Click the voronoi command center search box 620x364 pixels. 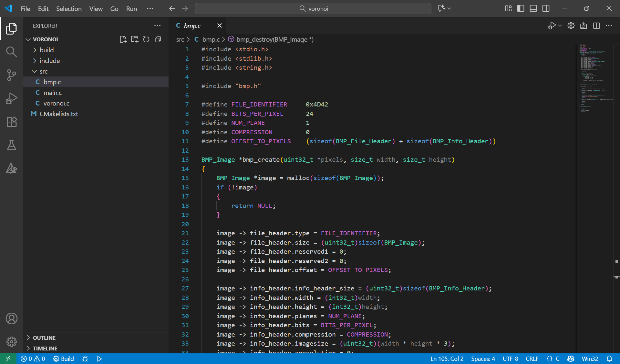pyautogui.click(x=313, y=8)
